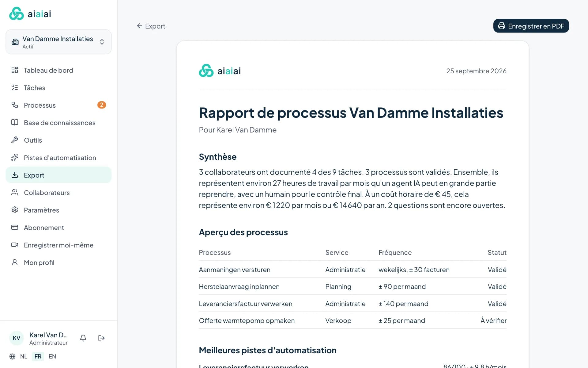Click the up-down chevron beside Van Damme Installaties
Image resolution: width=588 pixels, height=368 pixels.
[x=102, y=42]
